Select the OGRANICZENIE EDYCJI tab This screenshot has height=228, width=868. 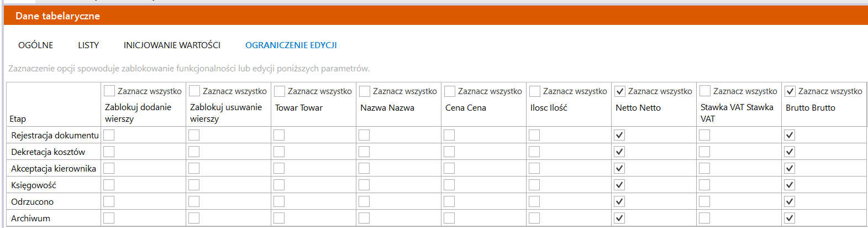point(291,45)
